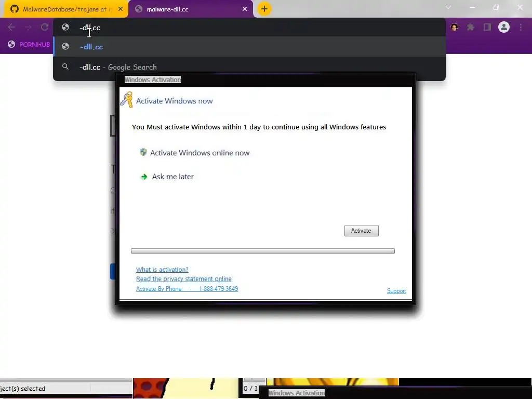Click the 'You Must activate Windows within 1 day' text
Image resolution: width=532 pixels, height=399 pixels.
point(259,127)
